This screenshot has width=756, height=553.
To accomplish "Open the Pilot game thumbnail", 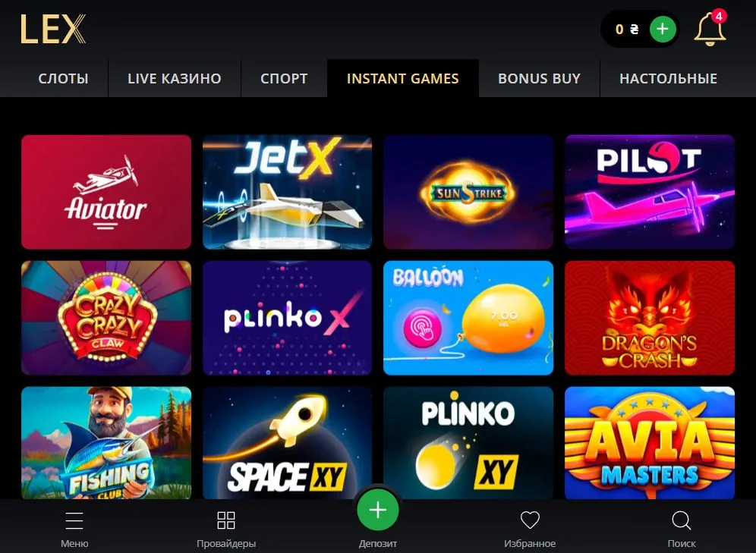I will click(x=650, y=192).
